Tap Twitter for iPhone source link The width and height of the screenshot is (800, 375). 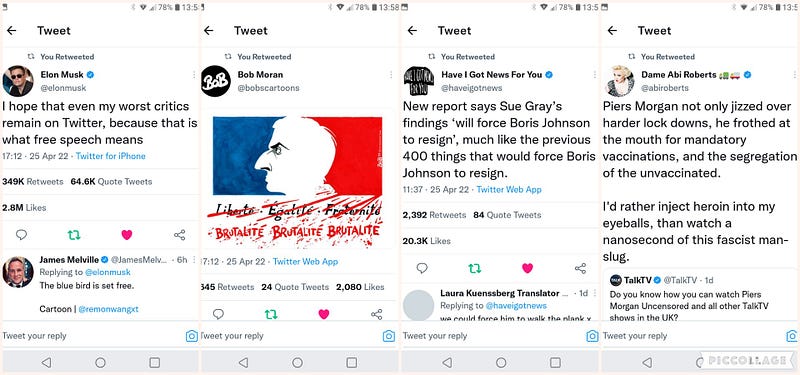coord(111,156)
